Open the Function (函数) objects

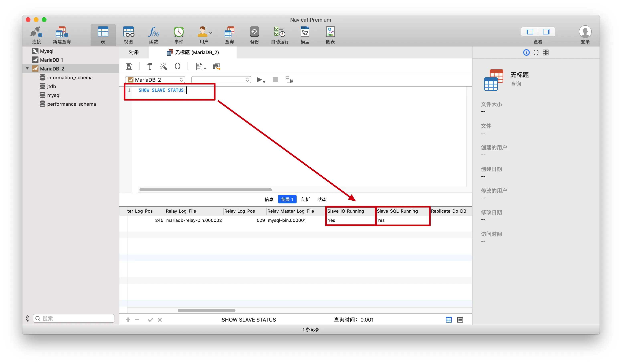153,35
